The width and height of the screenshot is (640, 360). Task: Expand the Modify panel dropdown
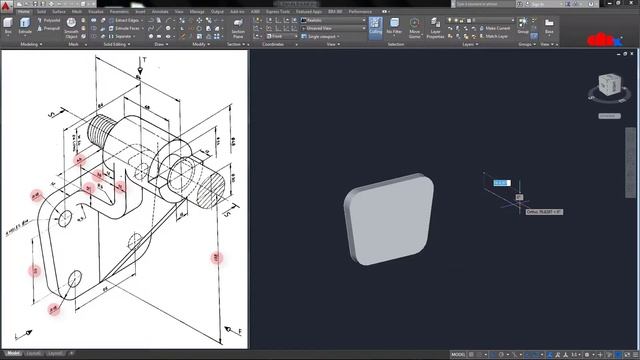click(200, 44)
